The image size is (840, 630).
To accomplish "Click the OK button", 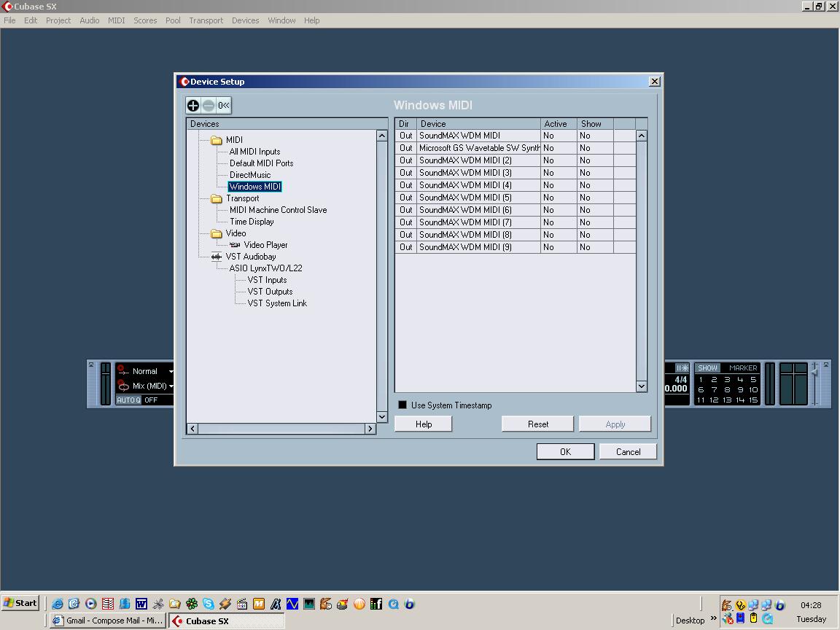I will tap(565, 452).
